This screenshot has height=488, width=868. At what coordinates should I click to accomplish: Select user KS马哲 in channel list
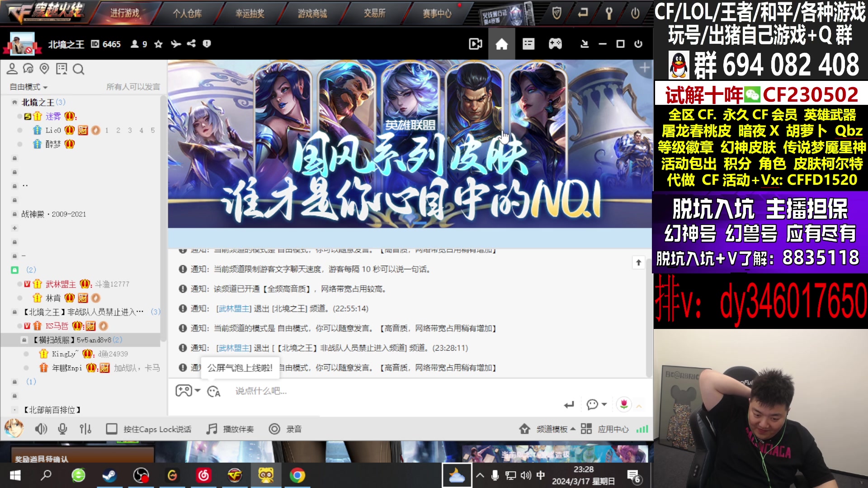coord(57,326)
